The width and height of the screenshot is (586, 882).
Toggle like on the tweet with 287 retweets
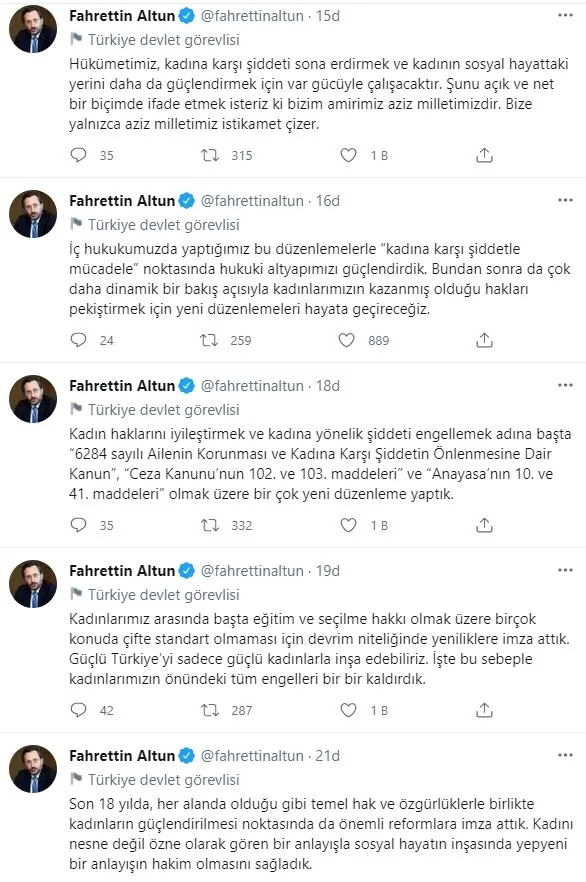click(348, 711)
